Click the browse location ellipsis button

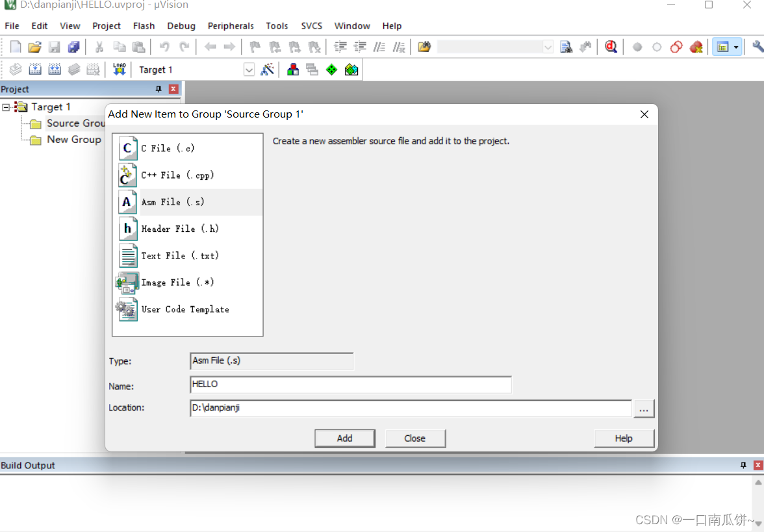click(644, 409)
